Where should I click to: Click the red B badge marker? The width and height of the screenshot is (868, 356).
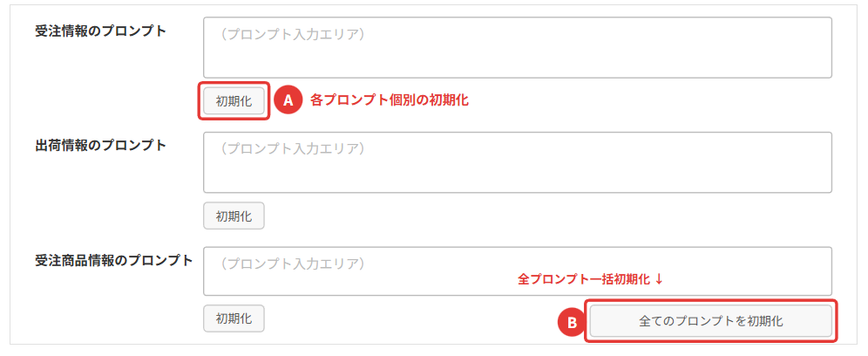572,322
